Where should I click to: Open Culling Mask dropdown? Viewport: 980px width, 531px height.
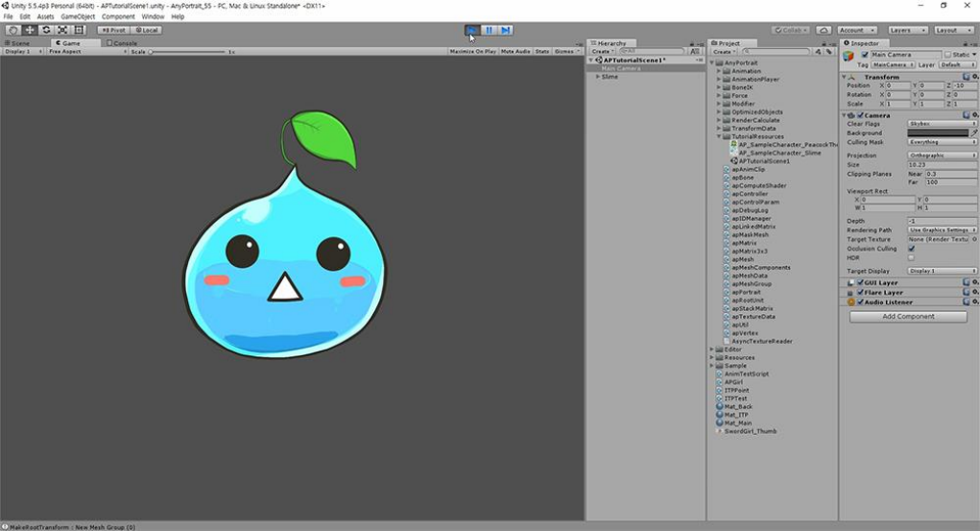(x=942, y=142)
